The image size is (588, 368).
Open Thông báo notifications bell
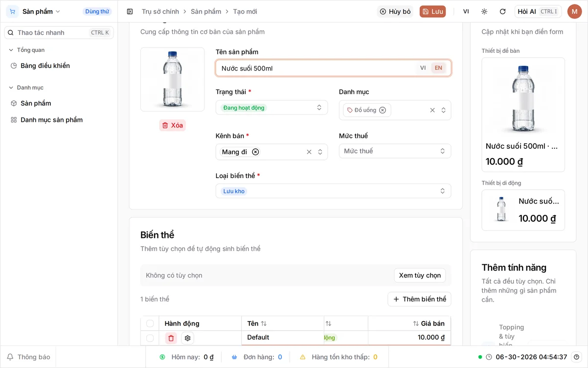(x=28, y=357)
